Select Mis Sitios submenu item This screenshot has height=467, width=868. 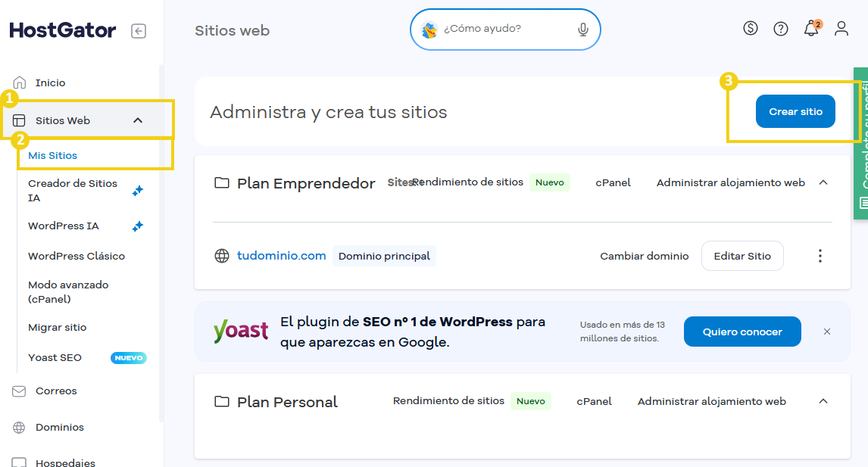(52, 155)
